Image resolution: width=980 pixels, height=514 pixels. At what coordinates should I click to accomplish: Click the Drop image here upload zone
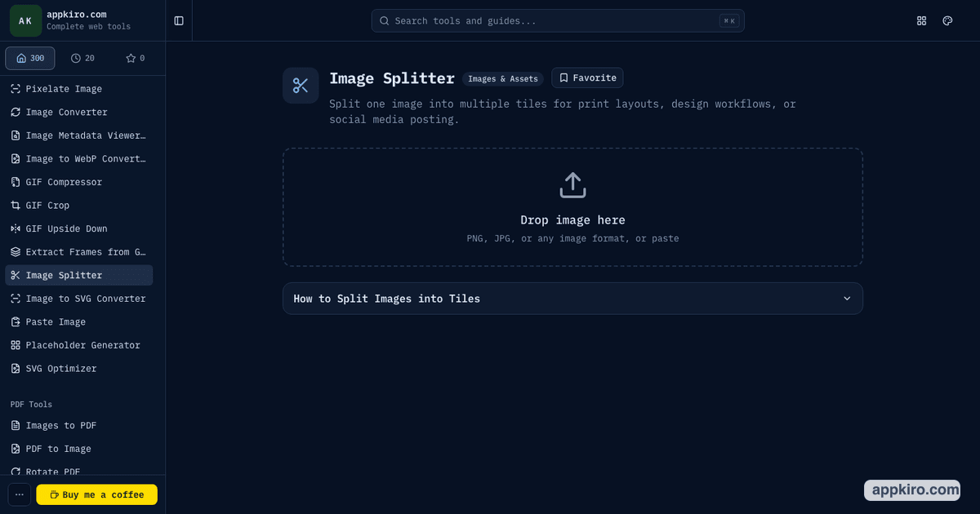pyautogui.click(x=572, y=207)
